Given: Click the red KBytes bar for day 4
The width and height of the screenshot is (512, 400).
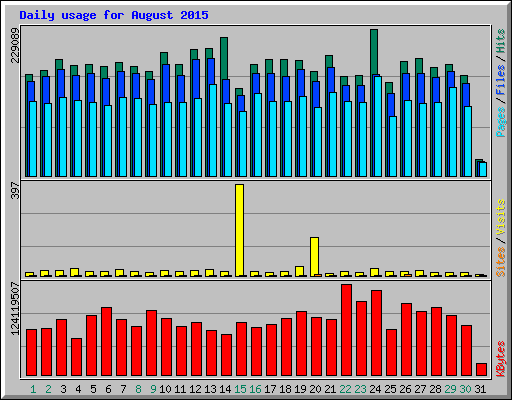Looking at the screenshot, I should pyautogui.click(x=76, y=357).
